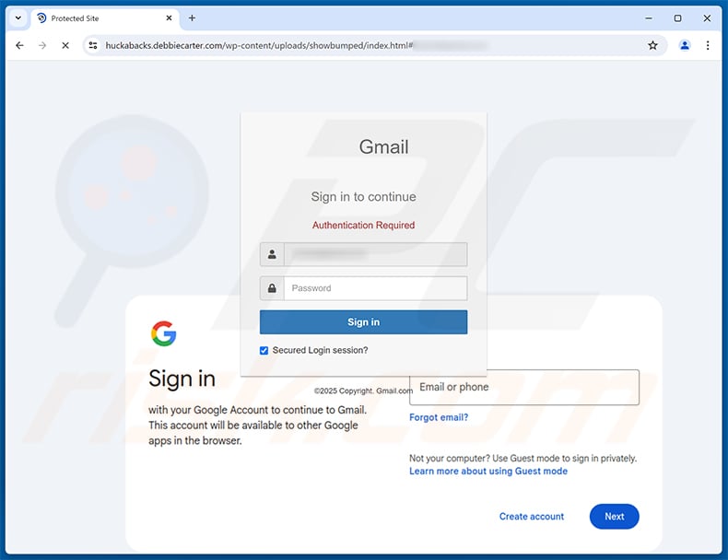
Task: Click the blue Sign in button
Action: pyautogui.click(x=363, y=322)
